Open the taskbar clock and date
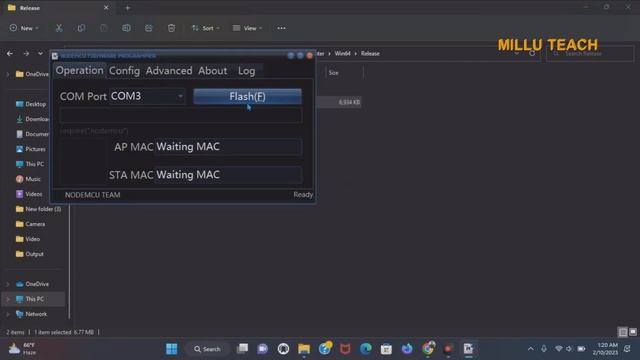 (605, 349)
